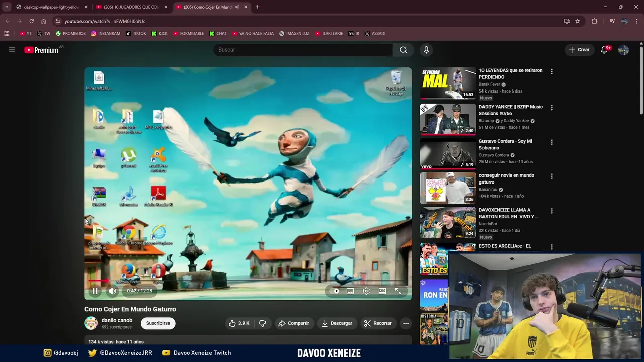Pause the video
Image resolution: width=644 pixels, height=362 pixels.
(95, 291)
